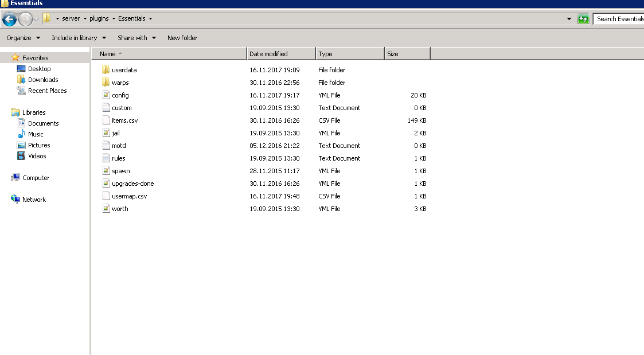Image resolution: width=644 pixels, height=355 pixels.
Task: Click the Videos library film icon
Action: (x=21, y=156)
